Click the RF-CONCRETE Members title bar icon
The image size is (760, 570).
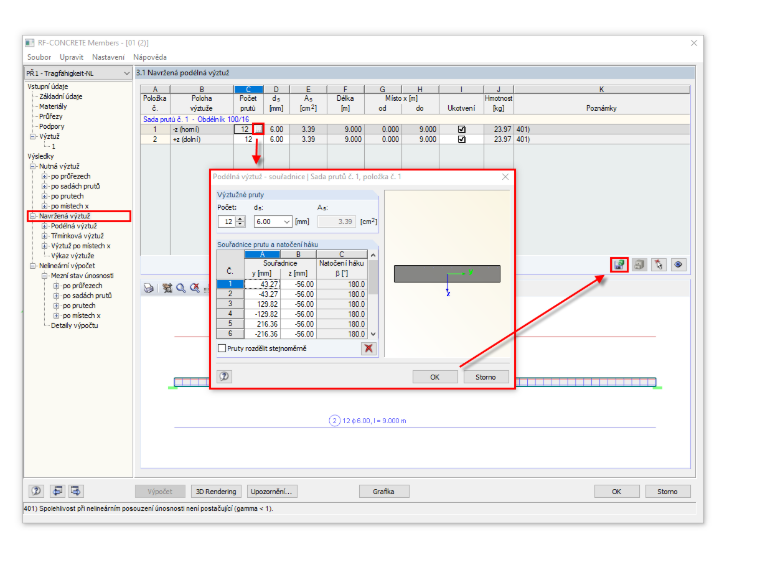[x=30, y=43]
